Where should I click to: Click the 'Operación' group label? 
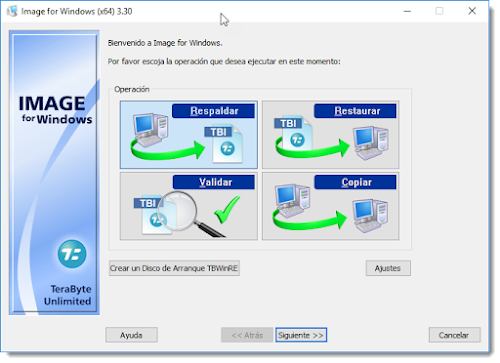(132, 89)
